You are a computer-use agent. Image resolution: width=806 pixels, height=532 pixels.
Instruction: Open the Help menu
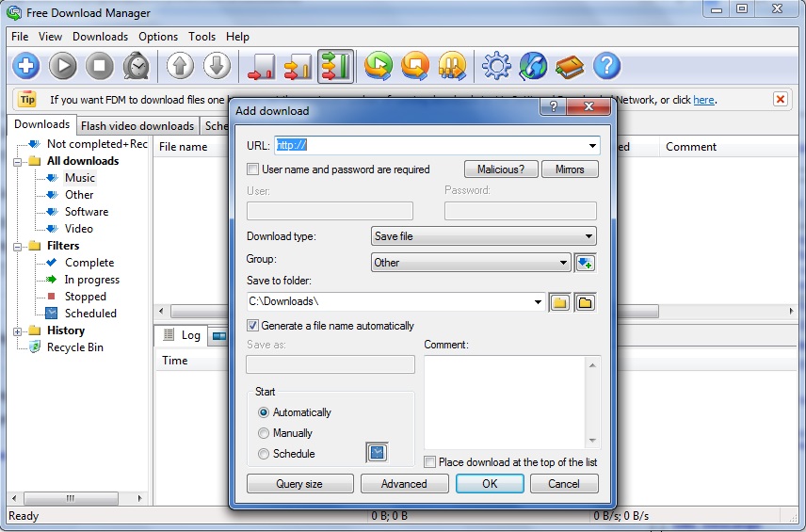coord(237,37)
